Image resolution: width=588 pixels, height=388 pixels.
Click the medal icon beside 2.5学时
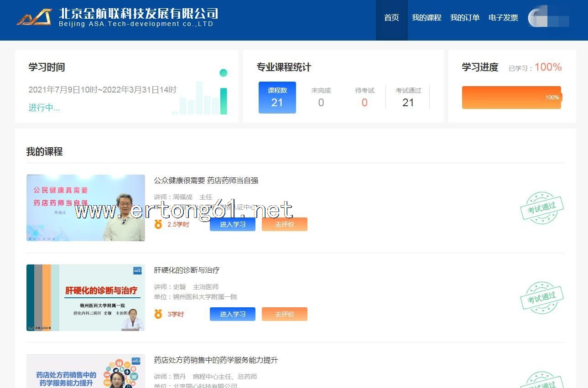(158, 224)
